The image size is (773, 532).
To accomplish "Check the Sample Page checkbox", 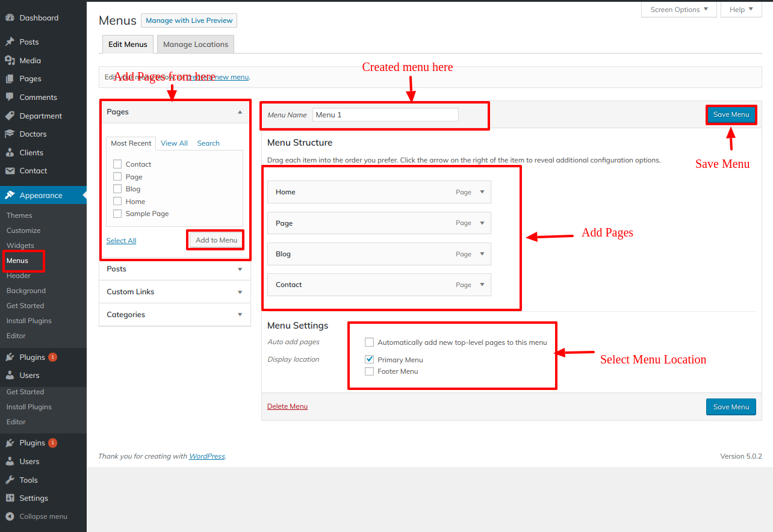I will click(117, 214).
